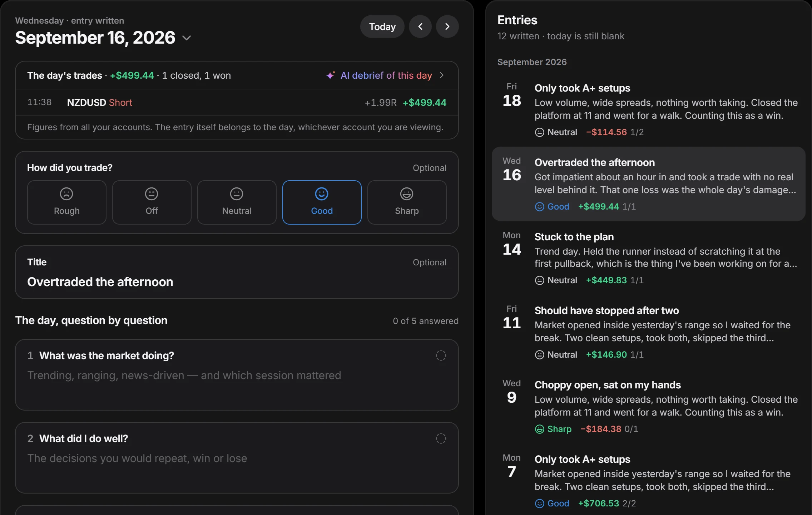The image size is (812, 515).
Task: Click the Neutral face icon on the Mon 14 entry
Action: [539, 280]
